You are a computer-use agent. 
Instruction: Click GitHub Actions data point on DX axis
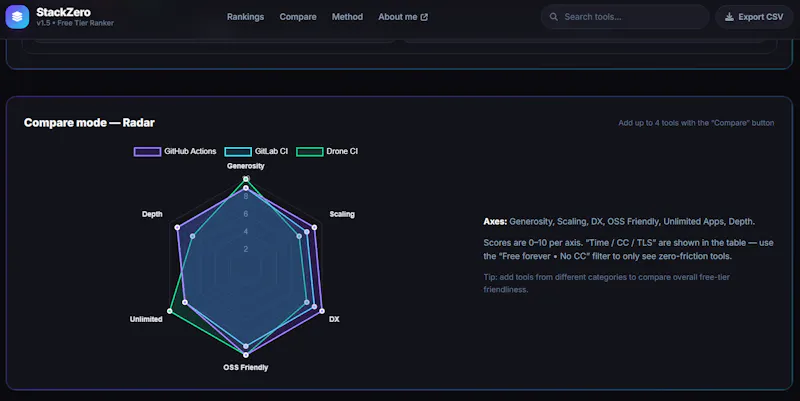[x=321, y=311]
